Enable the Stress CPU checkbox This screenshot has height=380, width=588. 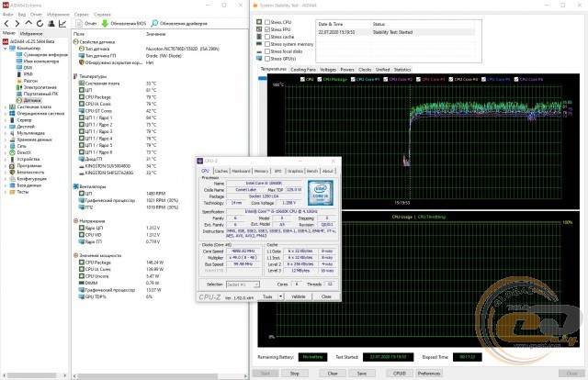click(267, 22)
